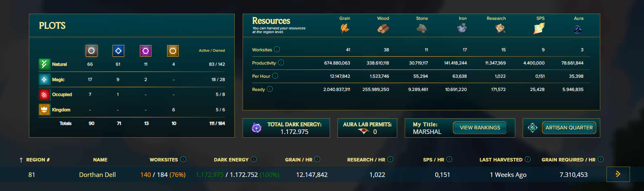644x191 pixels.
Task: Click the Aura resource icon
Action: 578,29
